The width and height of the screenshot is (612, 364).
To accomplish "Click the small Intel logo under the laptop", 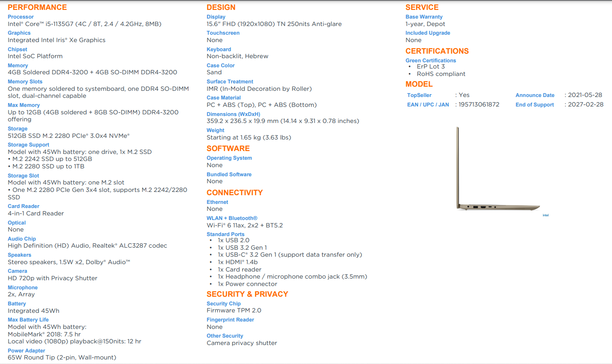I will pos(545,215).
